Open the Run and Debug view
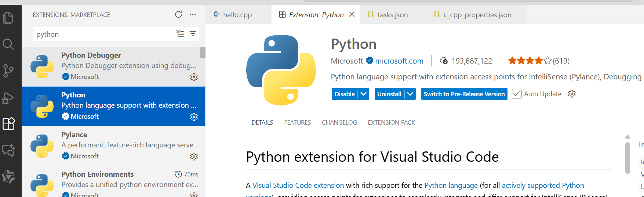 point(8,98)
